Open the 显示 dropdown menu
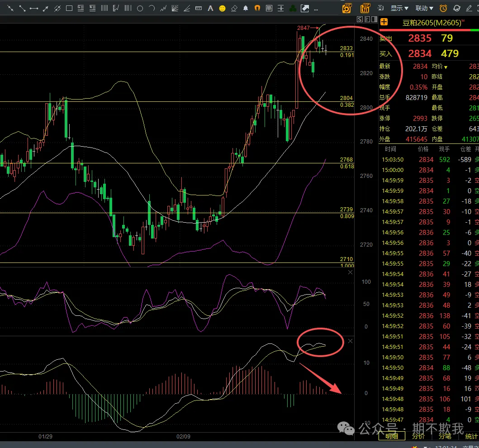Viewport: 479px width, 448px height. [399, 8]
